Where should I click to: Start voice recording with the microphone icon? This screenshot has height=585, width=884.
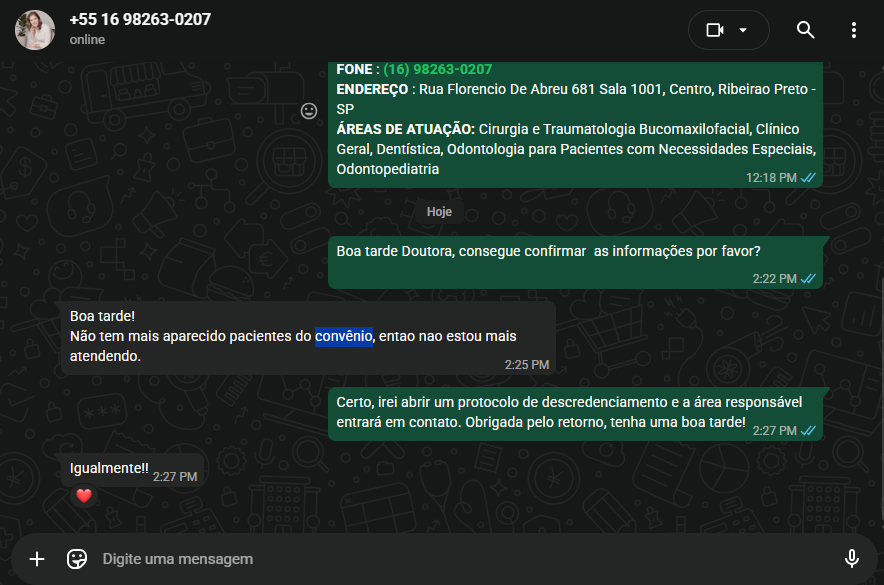[x=851, y=559]
